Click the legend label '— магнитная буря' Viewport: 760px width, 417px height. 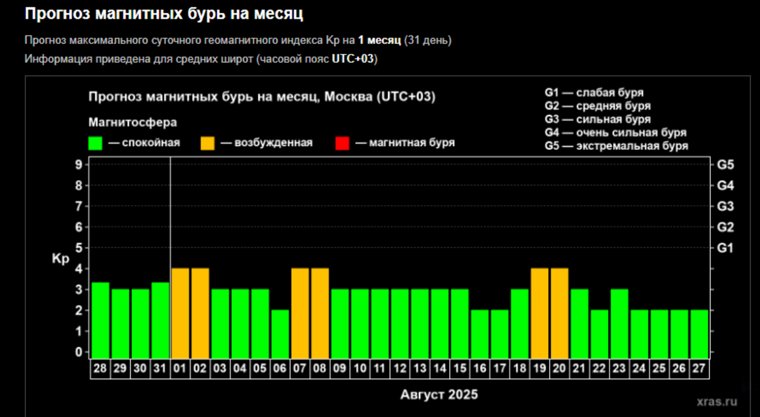point(405,143)
